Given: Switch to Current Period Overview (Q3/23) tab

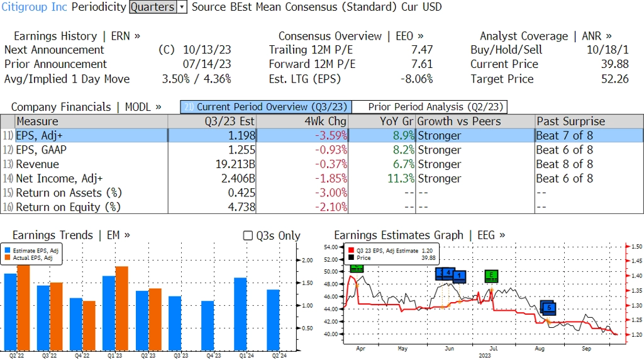Looking at the screenshot, I should coord(266,107).
